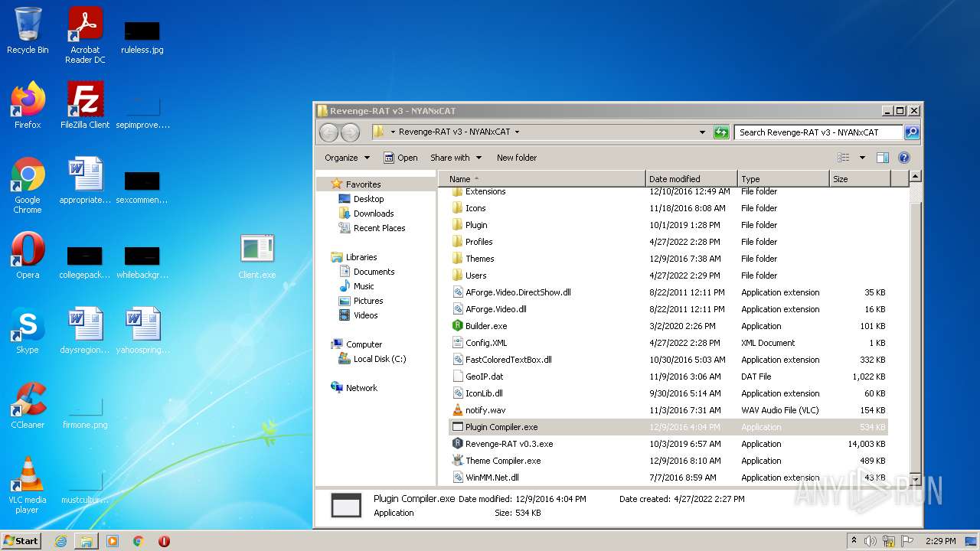Click the volume speaker tray icon
The width and height of the screenshot is (980, 551).
point(871,541)
